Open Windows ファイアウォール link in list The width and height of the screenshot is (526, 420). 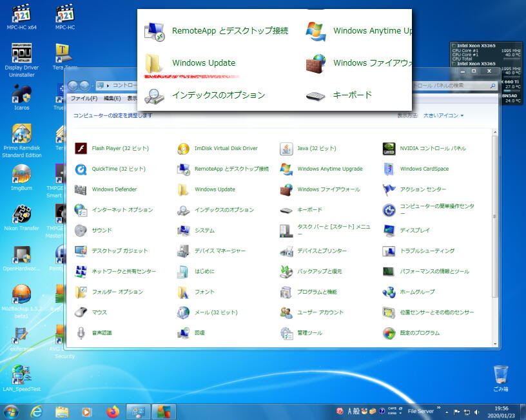pos(328,189)
